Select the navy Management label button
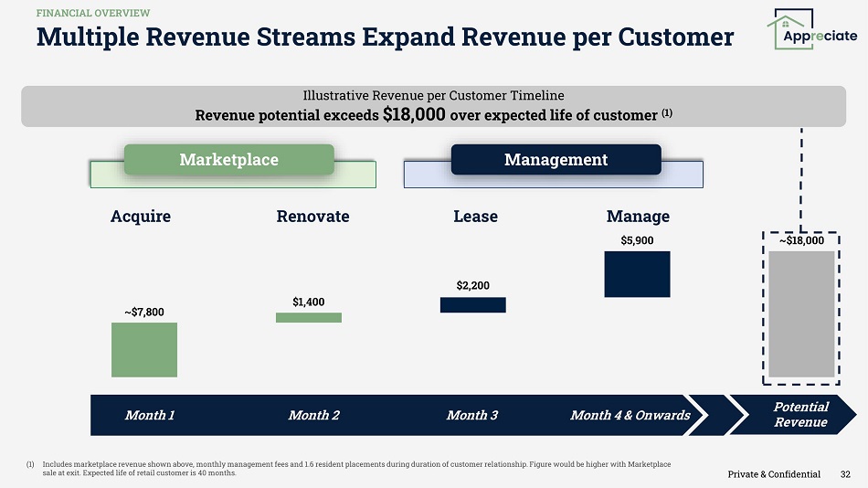The height and width of the screenshot is (488, 868). (556, 159)
